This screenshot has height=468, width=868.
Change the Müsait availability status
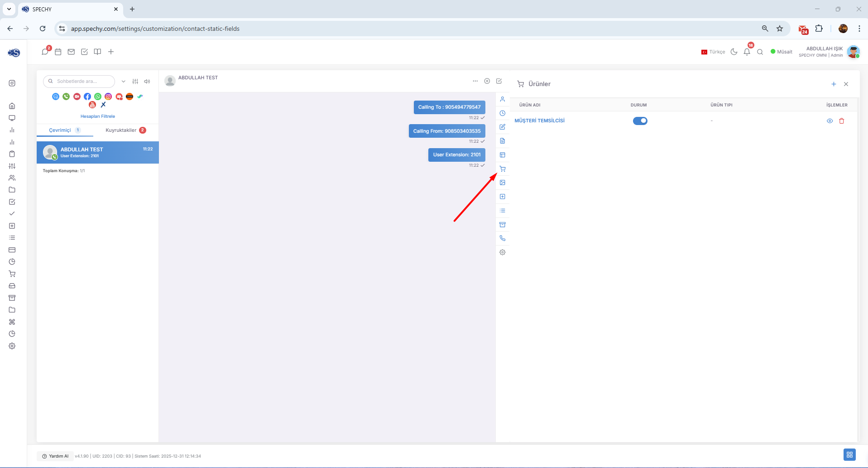pyautogui.click(x=782, y=52)
